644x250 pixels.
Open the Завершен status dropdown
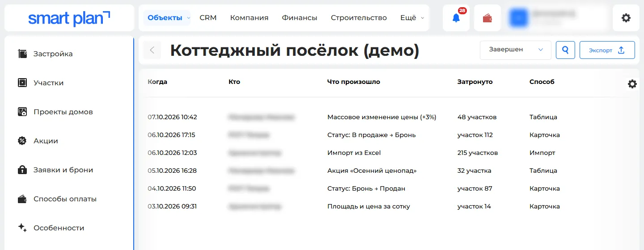516,50
